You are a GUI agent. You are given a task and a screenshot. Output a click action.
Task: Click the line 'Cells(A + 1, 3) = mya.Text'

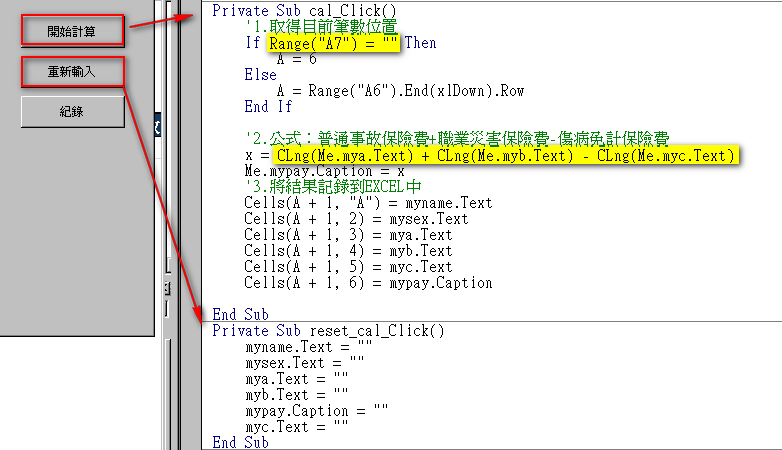(348, 235)
